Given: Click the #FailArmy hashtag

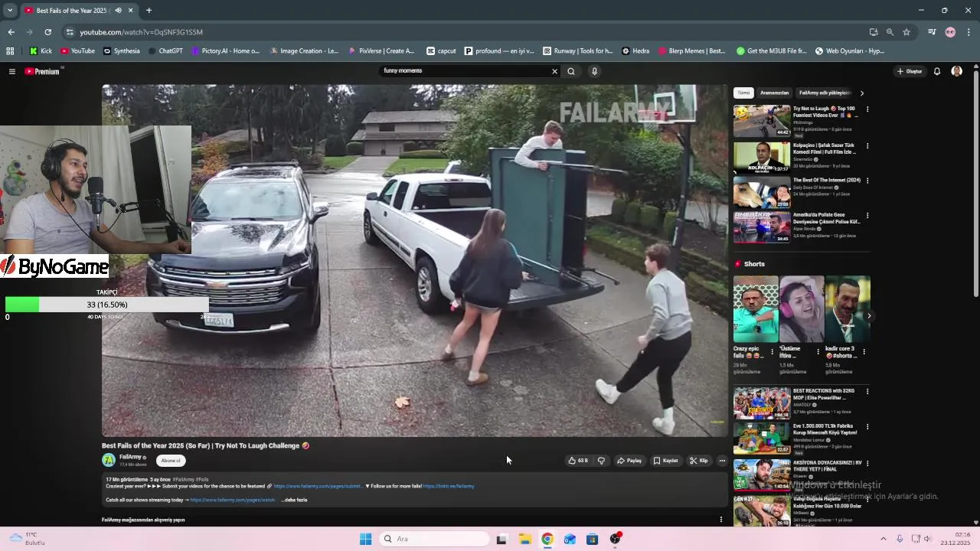Looking at the screenshot, I should (183, 479).
